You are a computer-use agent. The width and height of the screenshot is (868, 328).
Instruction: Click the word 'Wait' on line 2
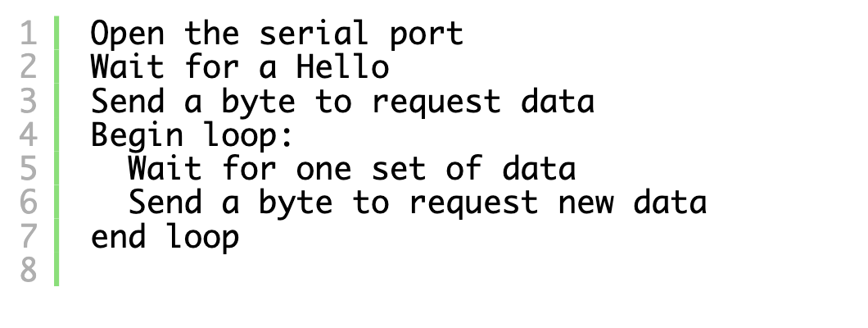pos(127,67)
